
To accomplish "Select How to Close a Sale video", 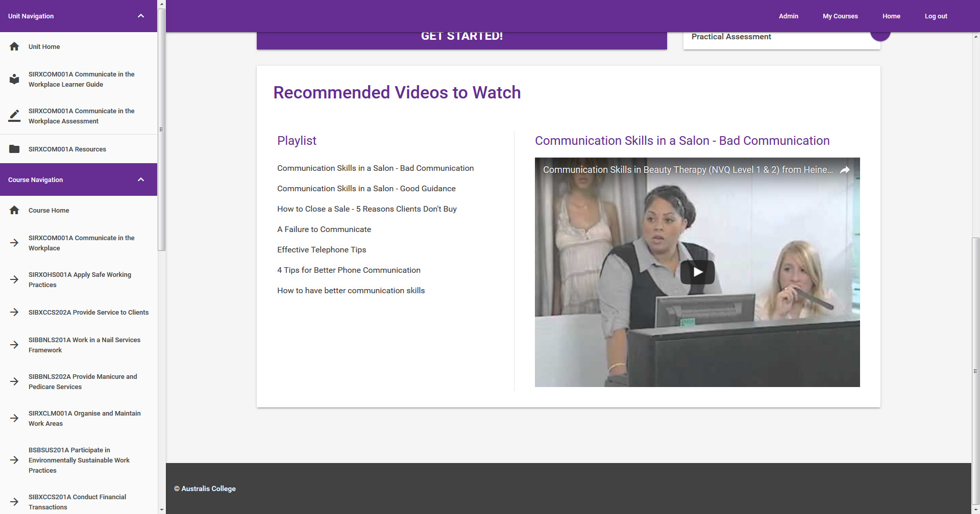I will (x=367, y=209).
